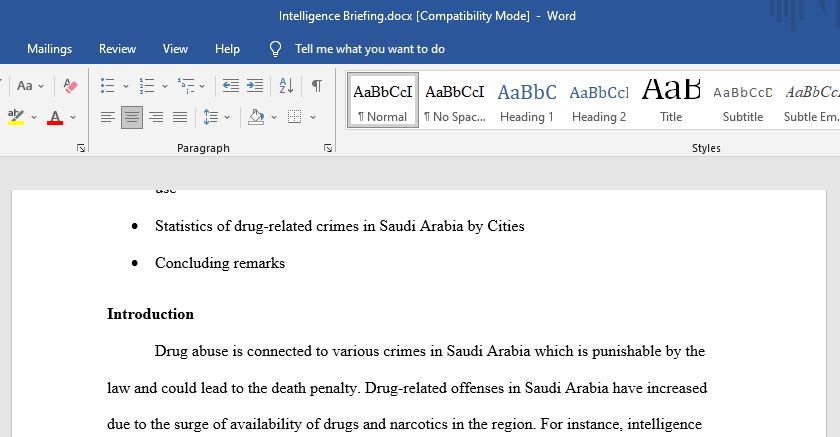The width and height of the screenshot is (840, 437).
Task: Align text right
Action: pyautogui.click(x=156, y=117)
